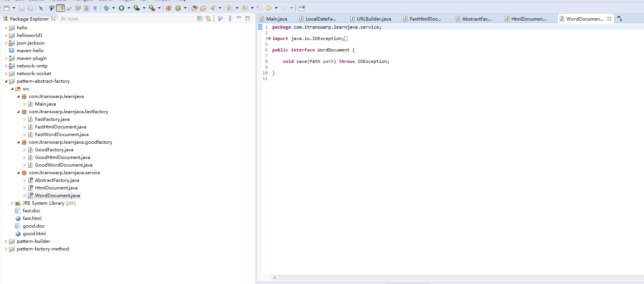
Task: Toggle Mark Occurrences highlighter button
Action: tap(60, 8)
